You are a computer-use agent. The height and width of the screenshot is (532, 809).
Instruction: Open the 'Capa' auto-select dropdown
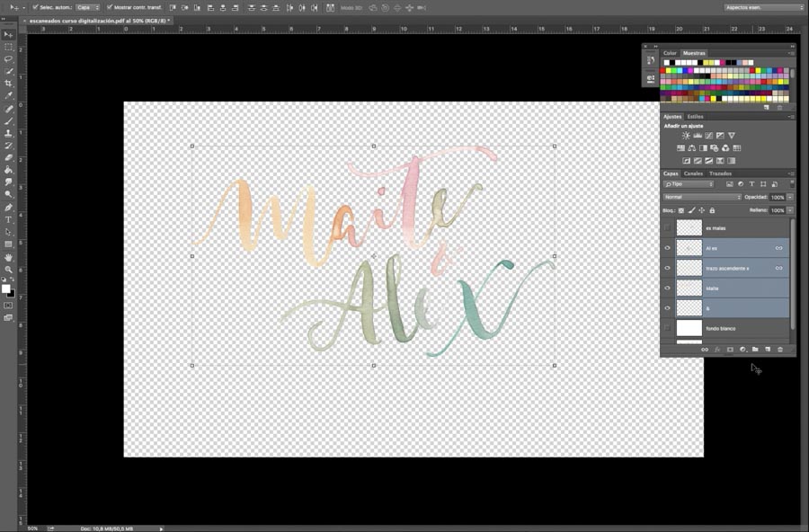87,7
